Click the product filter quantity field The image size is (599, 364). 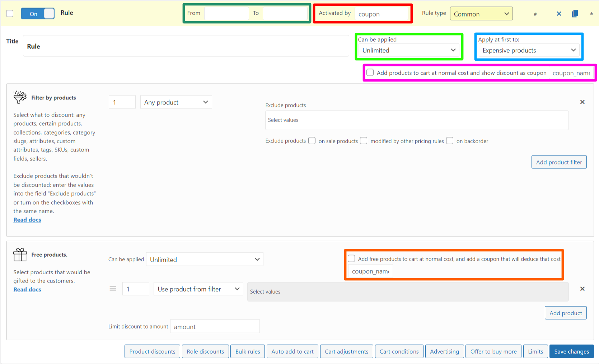click(122, 102)
